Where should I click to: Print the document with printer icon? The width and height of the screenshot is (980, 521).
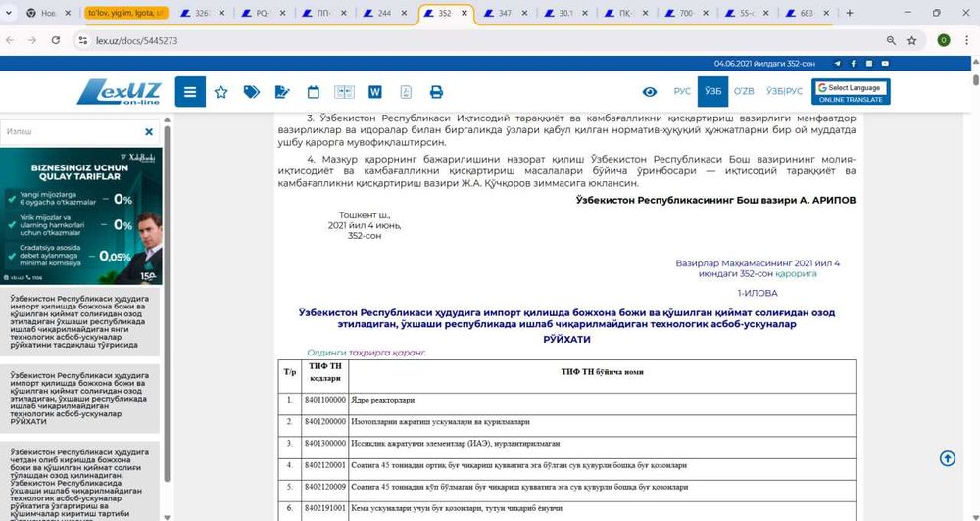(x=436, y=92)
